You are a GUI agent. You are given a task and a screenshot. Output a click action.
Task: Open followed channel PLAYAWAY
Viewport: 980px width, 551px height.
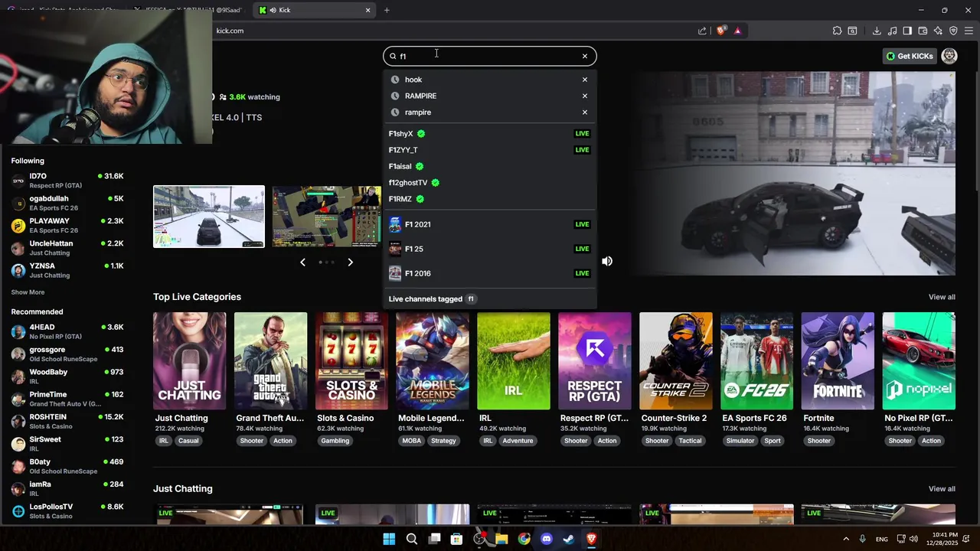tap(67, 225)
